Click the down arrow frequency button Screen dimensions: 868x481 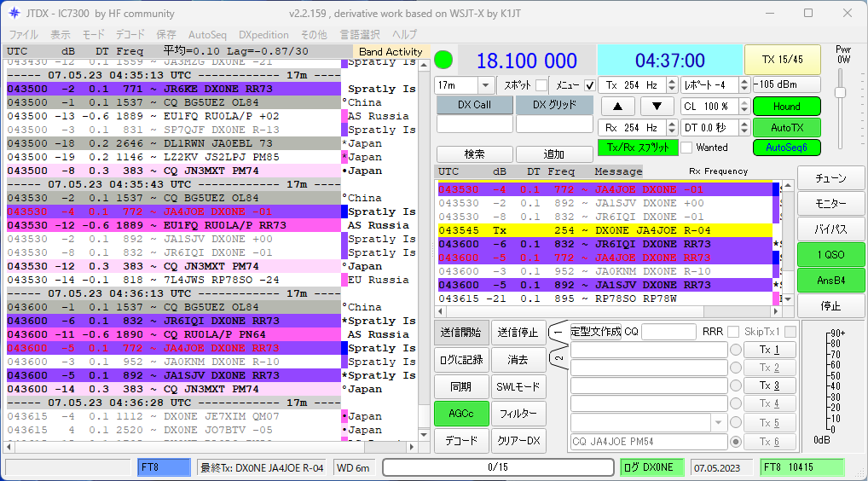657,107
